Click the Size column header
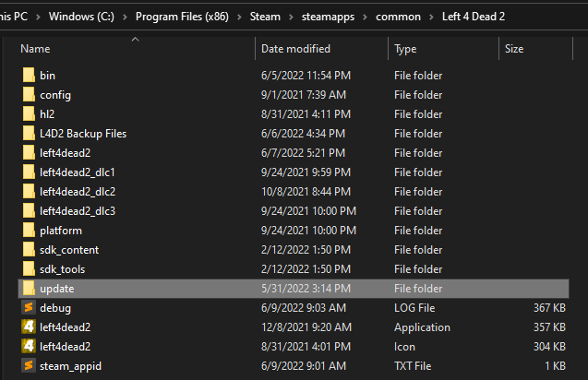This screenshot has height=380, width=588. (x=514, y=49)
